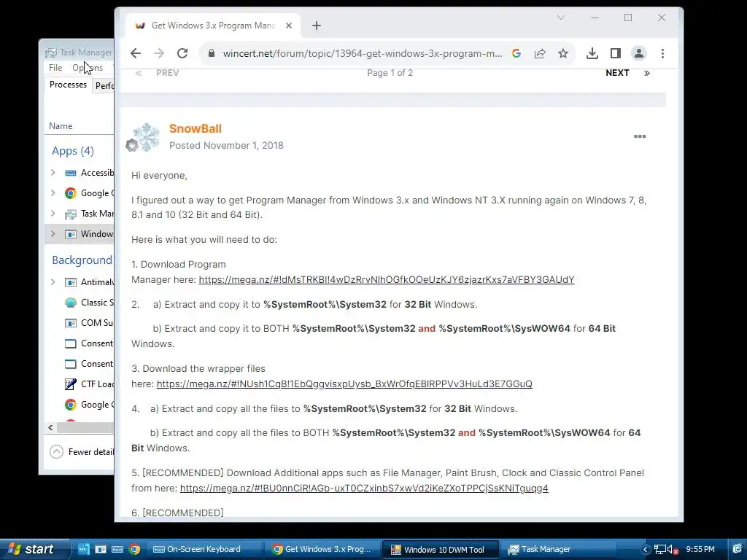Viewport: 747px width, 560px height.
Task: Toggle Chrome side panel
Action: pos(616,53)
